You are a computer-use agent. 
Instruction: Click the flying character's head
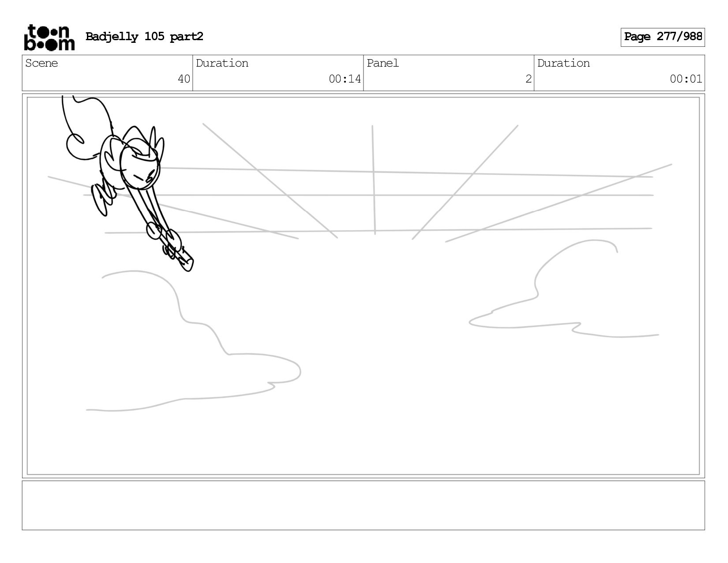(140, 166)
